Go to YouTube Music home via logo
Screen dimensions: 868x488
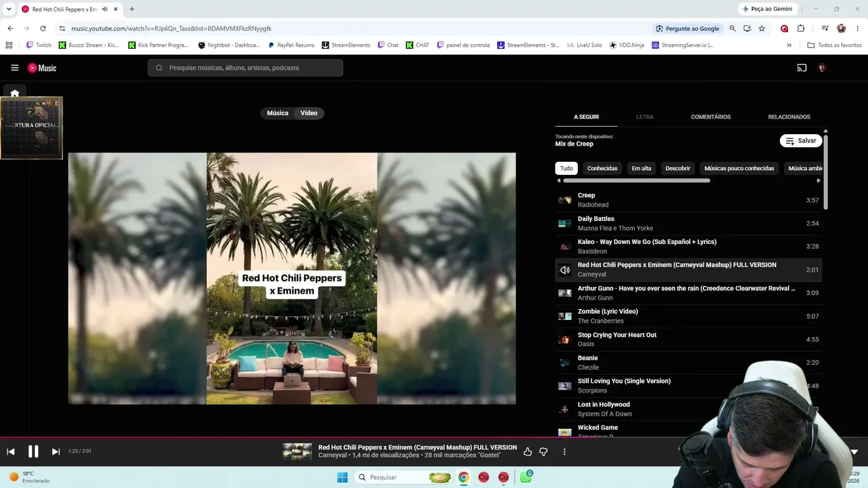tap(42, 68)
